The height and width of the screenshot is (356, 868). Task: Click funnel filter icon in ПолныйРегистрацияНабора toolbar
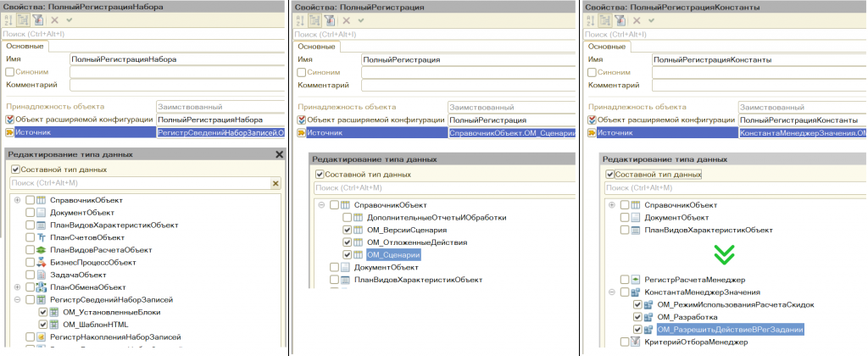[x=37, y=20]
